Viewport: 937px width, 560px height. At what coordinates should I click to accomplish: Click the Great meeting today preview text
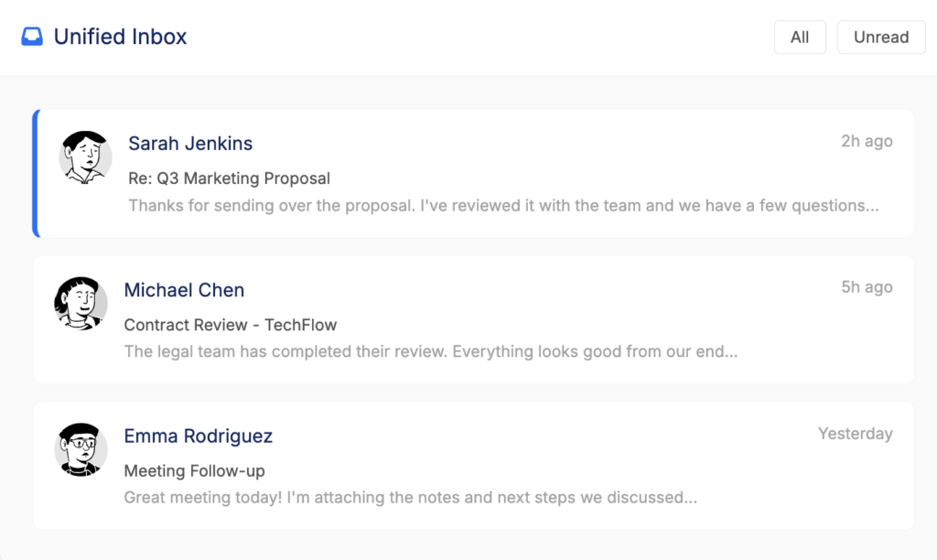click(x=411, y=498)
